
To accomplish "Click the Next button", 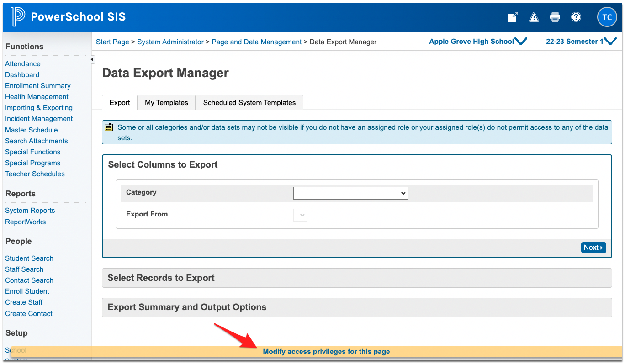I will [x=593, y=248].
